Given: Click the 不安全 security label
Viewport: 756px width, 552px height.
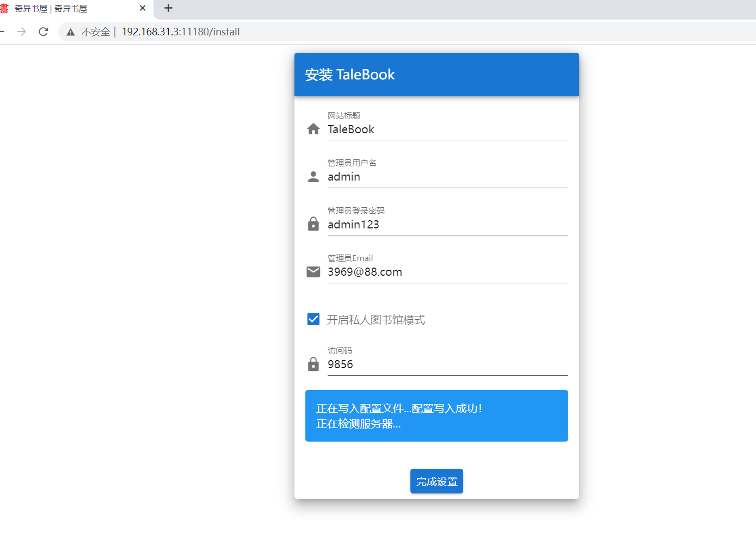Looking at the screenshot, I should pyautogui.click(x=96, y=32).
